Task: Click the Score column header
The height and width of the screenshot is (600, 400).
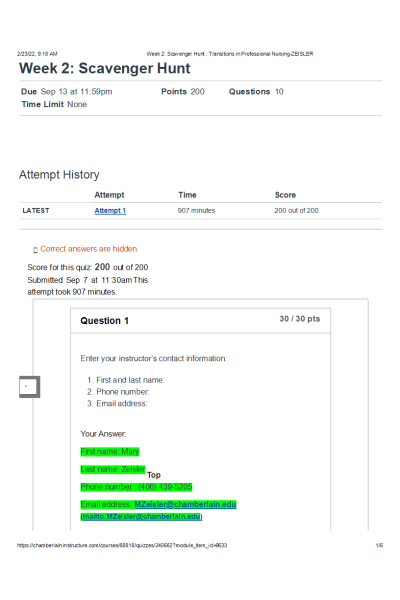Action: (x=285, y=195)
